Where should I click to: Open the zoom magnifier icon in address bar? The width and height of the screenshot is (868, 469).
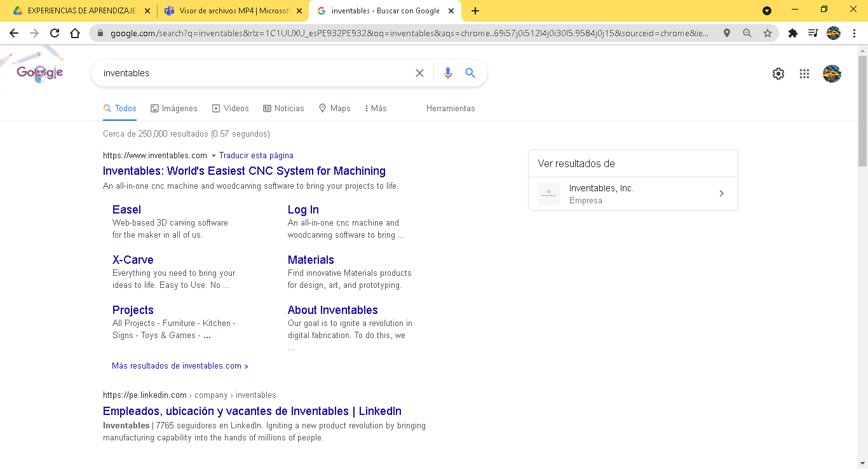pyautogui.click(x=747, y=33)
